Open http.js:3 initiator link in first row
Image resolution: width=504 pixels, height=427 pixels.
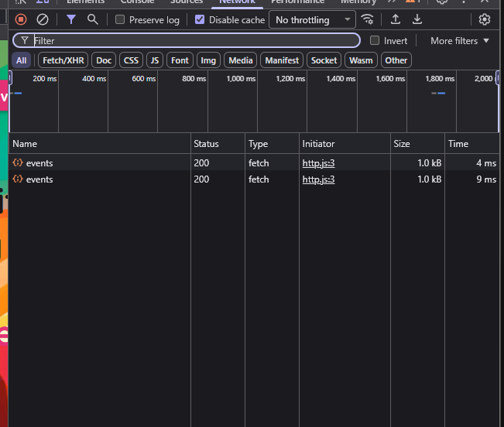(x=318, y=163)
